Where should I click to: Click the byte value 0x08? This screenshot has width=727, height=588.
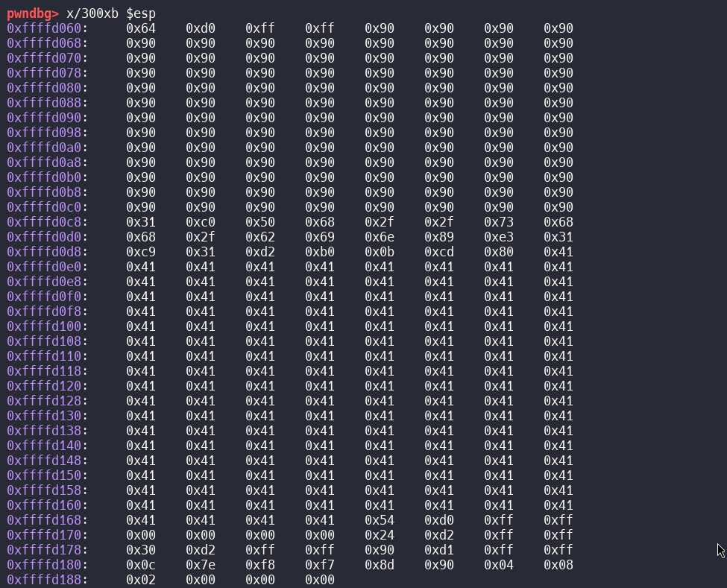click(x=558, y=565)
